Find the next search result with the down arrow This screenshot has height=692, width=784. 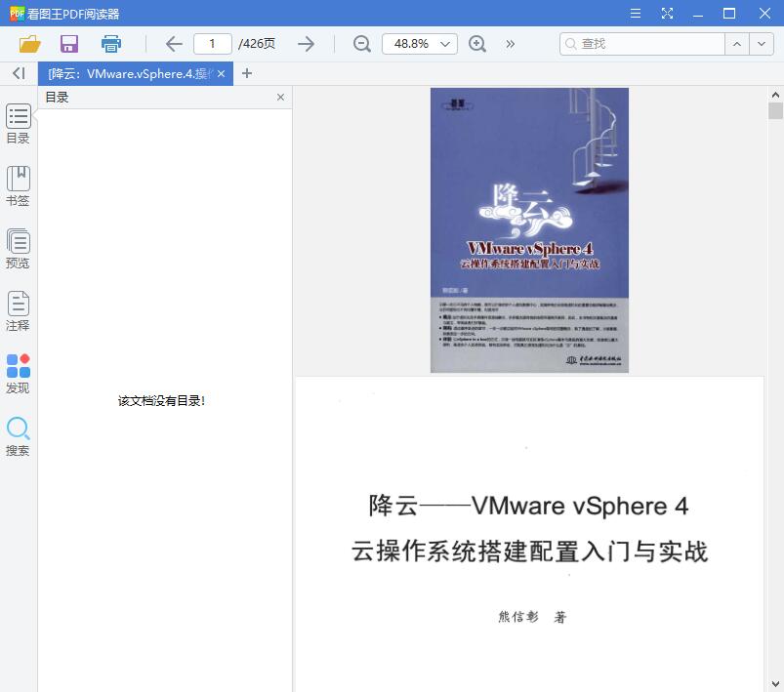point(762,44)
